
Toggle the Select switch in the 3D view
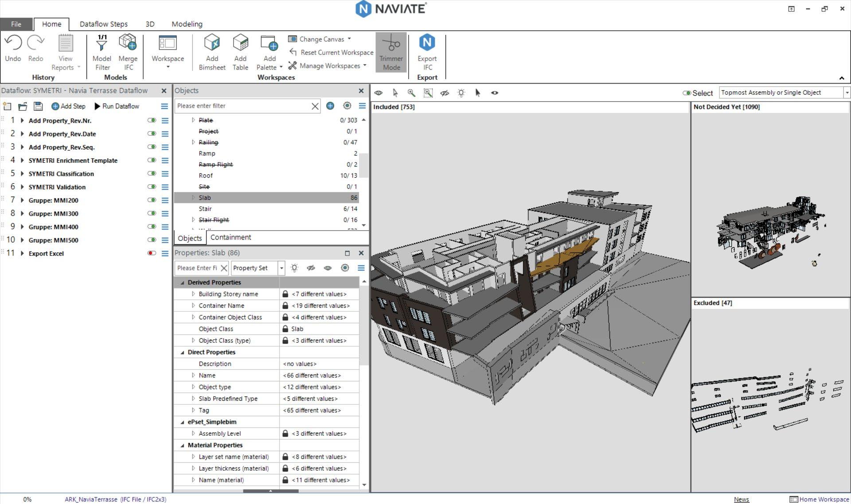click(x=687, y=93)
